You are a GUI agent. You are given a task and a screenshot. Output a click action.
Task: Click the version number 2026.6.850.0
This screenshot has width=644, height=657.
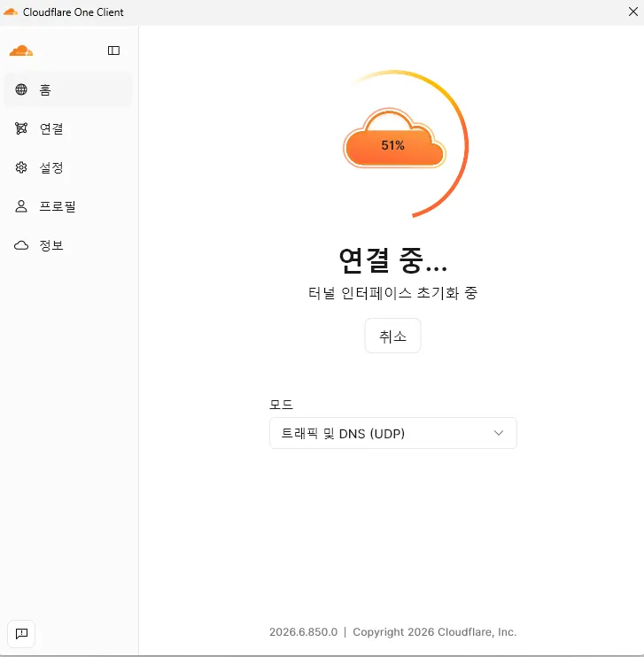coord(303,632)
